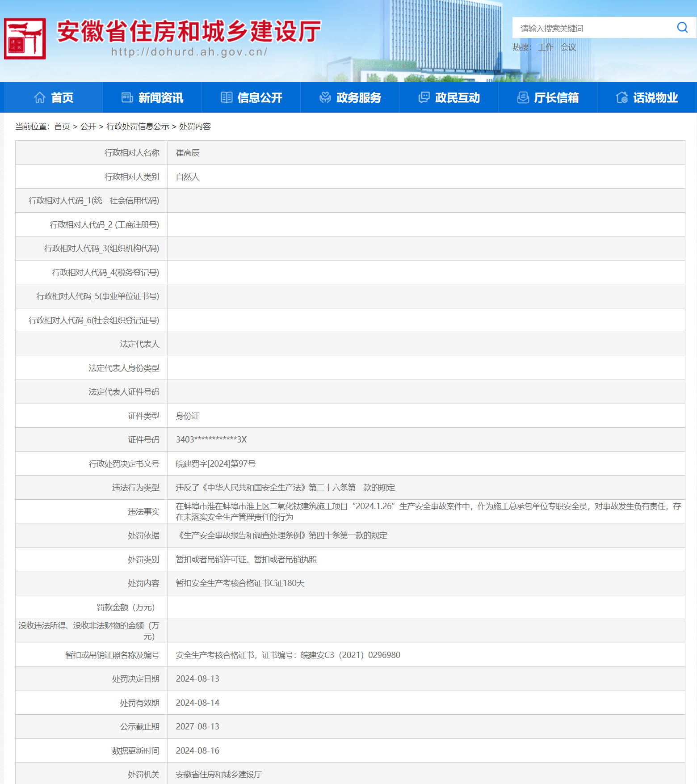Select document number 皖建罚字[2024]第97号
Image resolution: width=697 pixels, height=784 pixels.
click(x=216, y=464)
